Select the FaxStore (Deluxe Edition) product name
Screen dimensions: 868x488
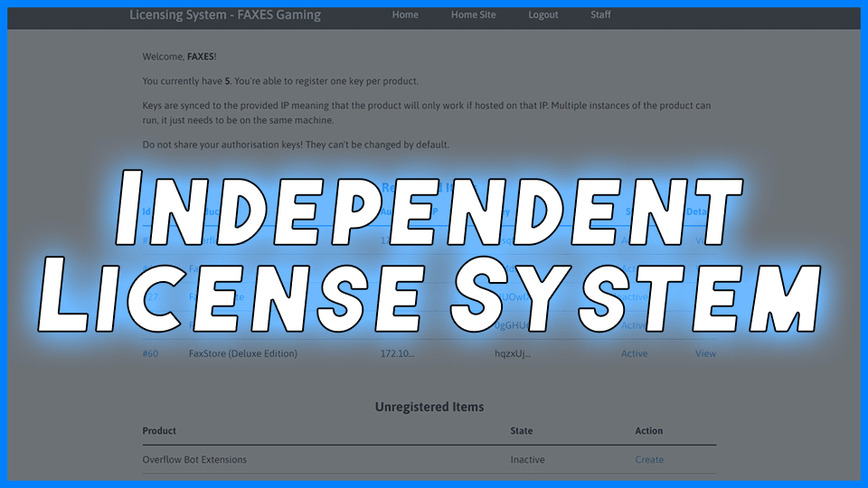[x=243, y=353]
